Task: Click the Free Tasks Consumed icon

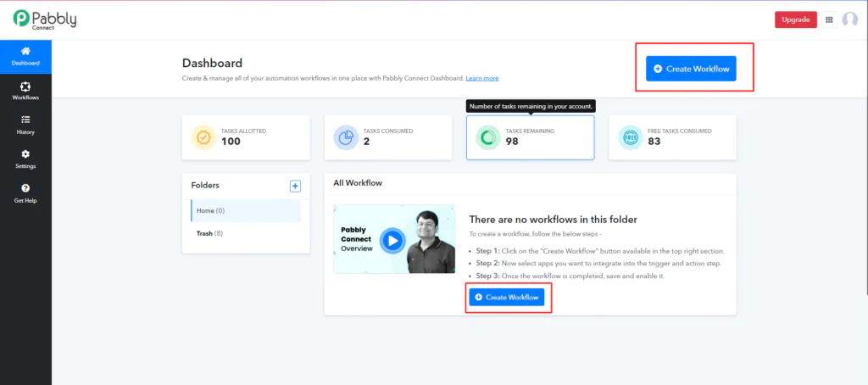Action: tap(631, 138)
